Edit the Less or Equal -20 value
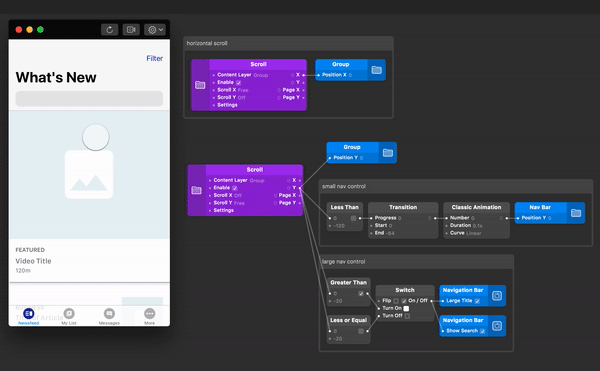This screenshot has width=600, height=371. pos(338,338)
